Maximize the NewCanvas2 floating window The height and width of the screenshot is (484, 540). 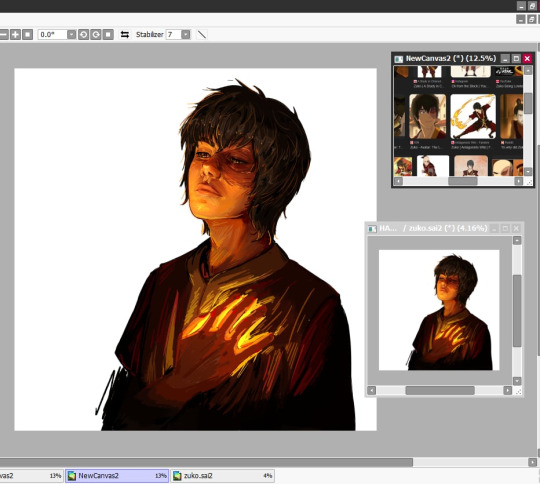click(516, 59)
